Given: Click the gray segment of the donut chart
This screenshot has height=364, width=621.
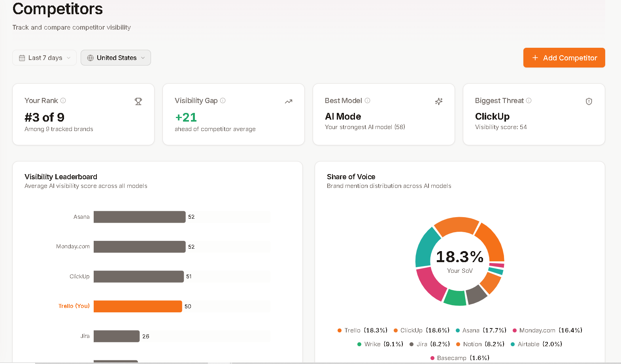Looking at the screenshot, I should (476, 295).
